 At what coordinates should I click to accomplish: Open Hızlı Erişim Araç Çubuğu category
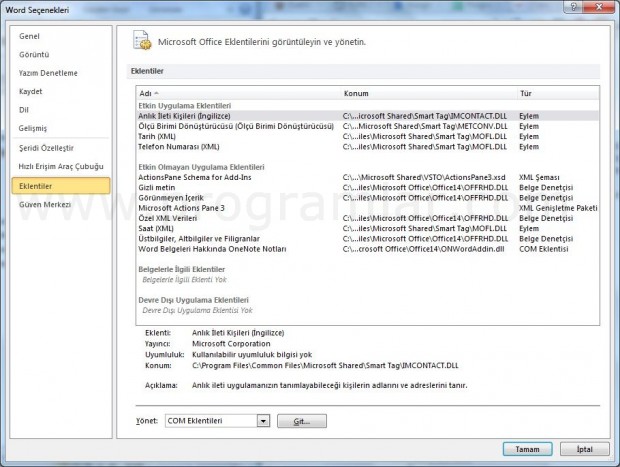coord(61,166)
